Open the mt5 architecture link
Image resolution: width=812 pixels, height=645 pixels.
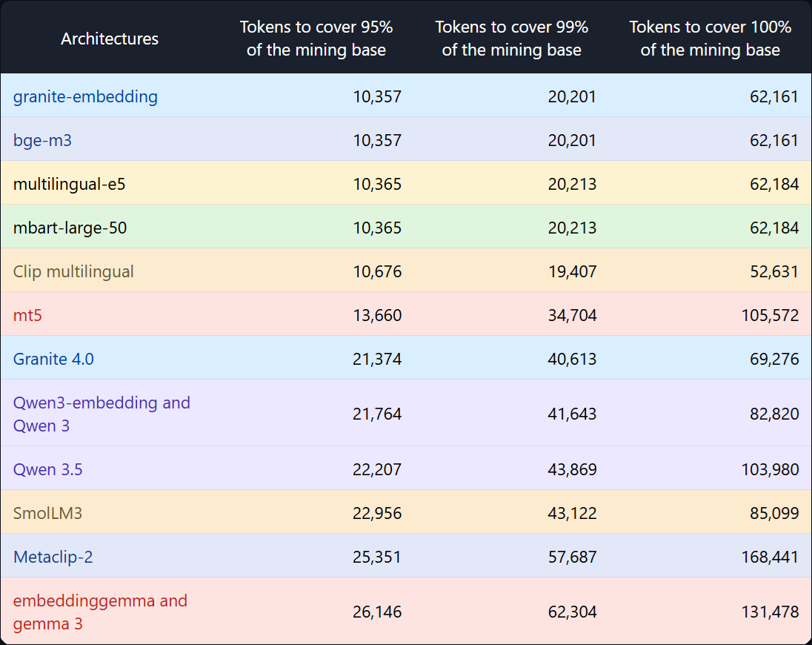coord(27,316)
